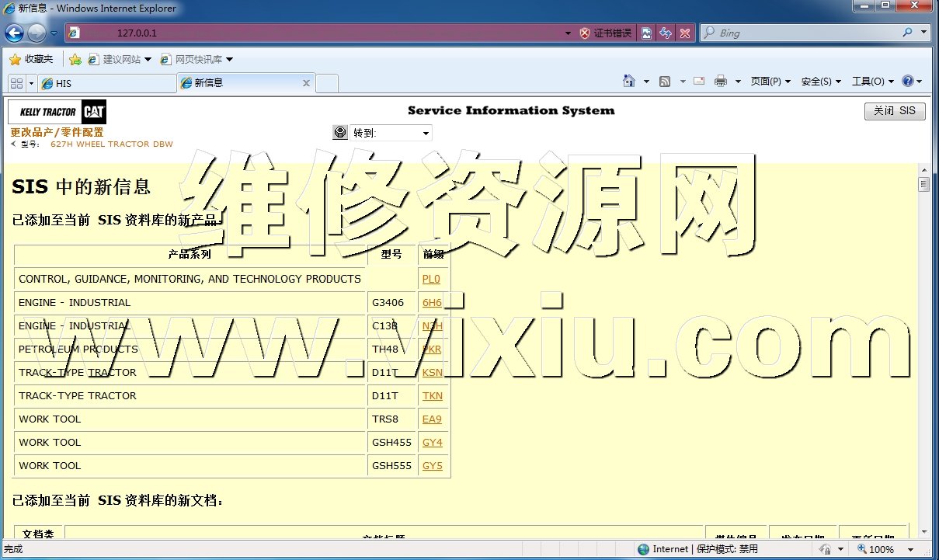Open the 工具(O) menu
Screen dimensions: 939x560
coord(872,82)
